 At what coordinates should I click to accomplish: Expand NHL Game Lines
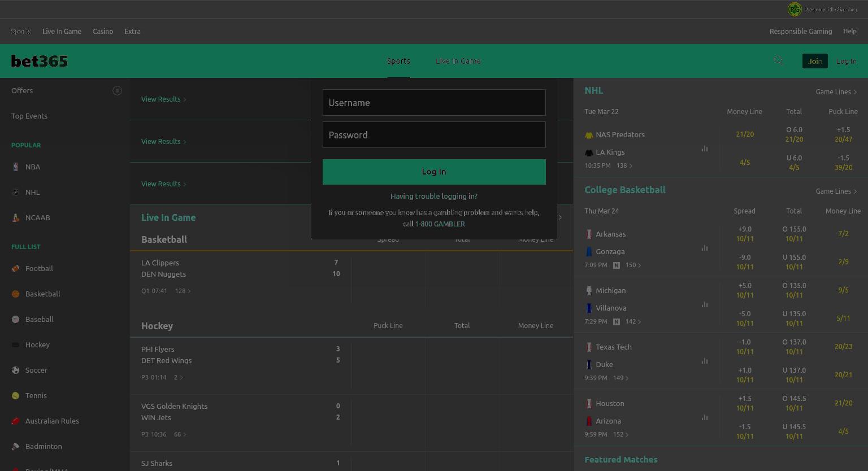coord(836,92)
